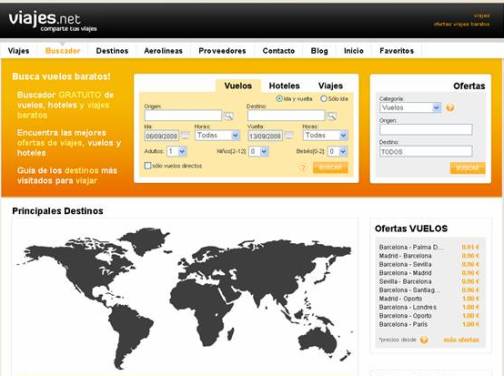Image resolution: width=504 pixels, height=376 pixels.
Task: Click the help question mark near flight search button
Action: 303,168
